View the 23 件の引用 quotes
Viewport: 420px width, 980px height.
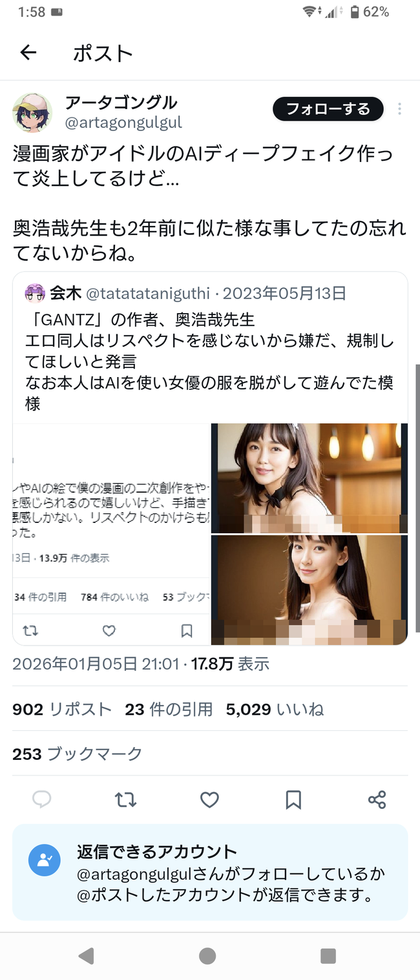click(x=169, y=709)
